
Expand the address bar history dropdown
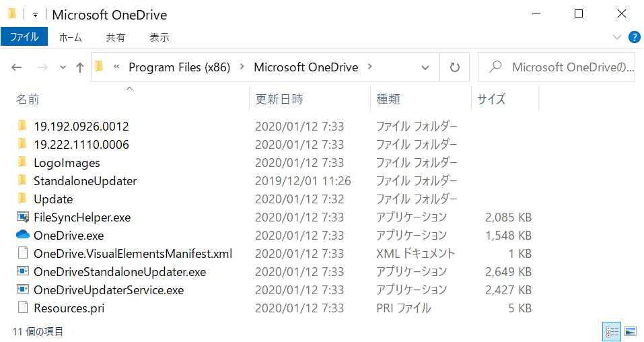[425, 67]
